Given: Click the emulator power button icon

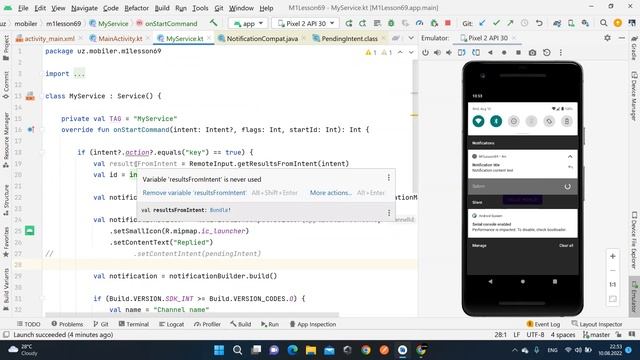Looking at the screenshot, I should point(425,53).
